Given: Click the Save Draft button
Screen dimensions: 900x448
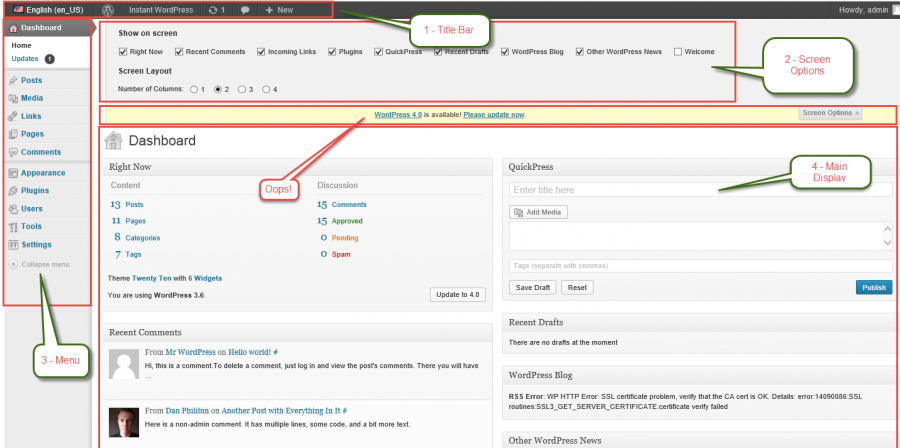Looking at the screenshot, I should pyautogui.click(x=533, y=287).
